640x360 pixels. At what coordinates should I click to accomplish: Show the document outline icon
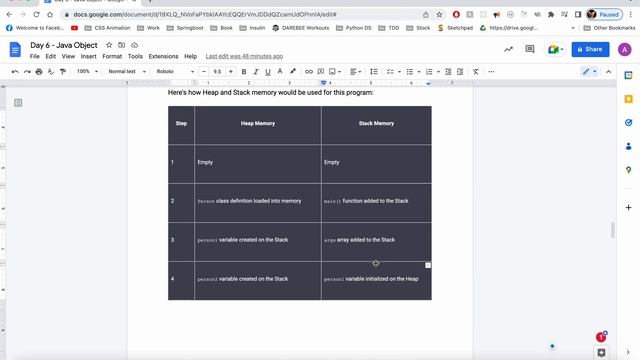(18, 103)
